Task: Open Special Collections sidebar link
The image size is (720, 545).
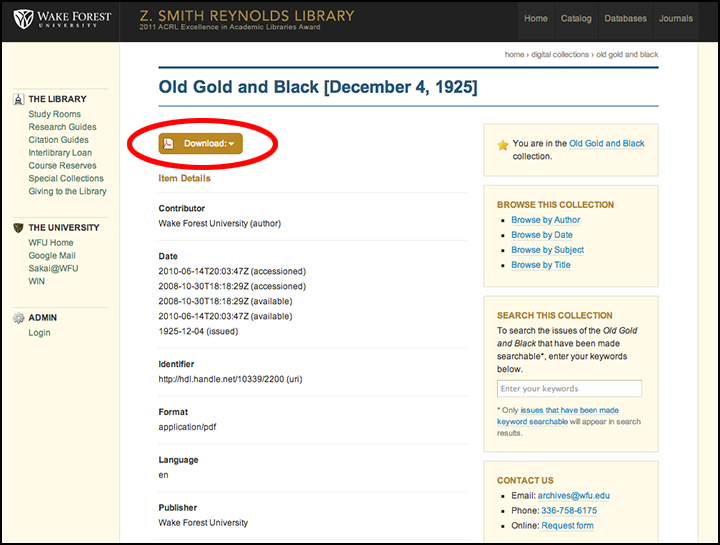Action: (x=66, y=178)
